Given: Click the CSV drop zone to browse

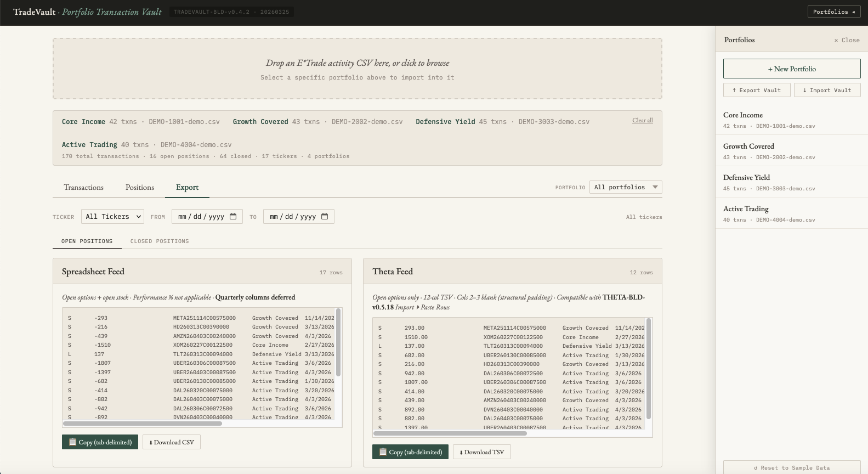Looking at the screenshot, I should click(358, 69).
